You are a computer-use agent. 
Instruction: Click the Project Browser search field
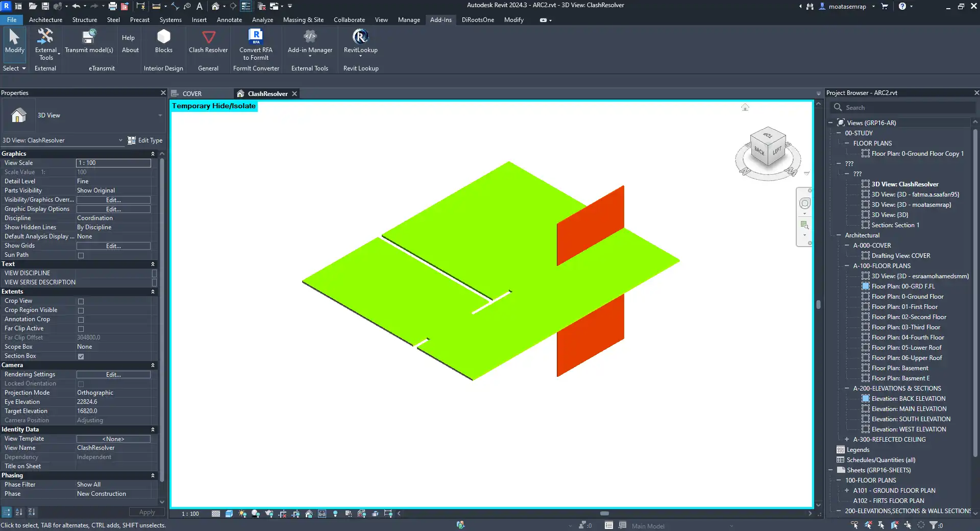(903, 108)
